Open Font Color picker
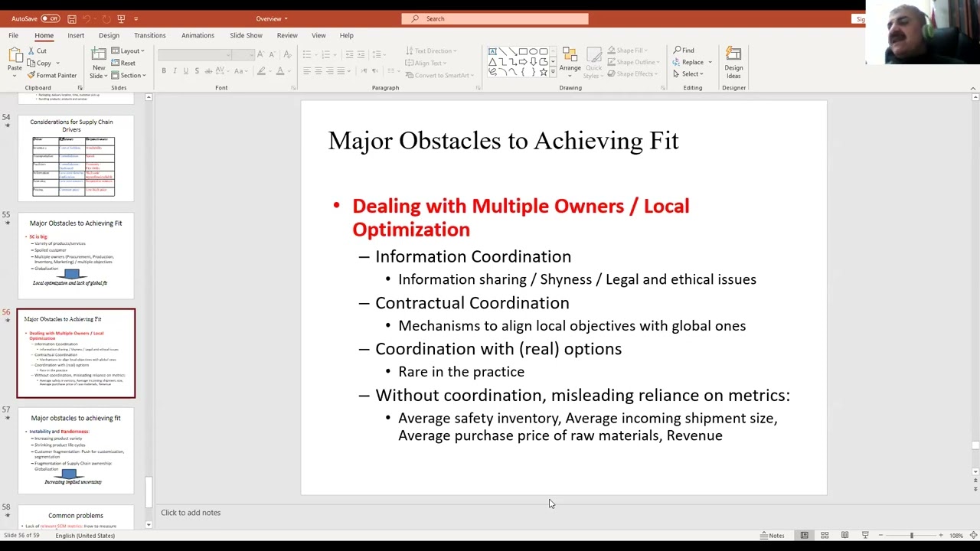Viewport: 980px width, 551px height. pyautogui.click(x=280, y=71)
